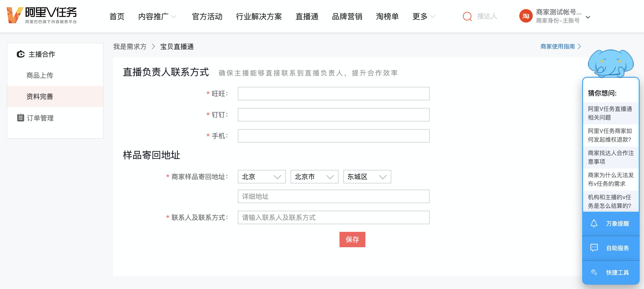Click into the 旺旺 input field
The width and height of the screenshot is (644, 289).
coord(334,94)
